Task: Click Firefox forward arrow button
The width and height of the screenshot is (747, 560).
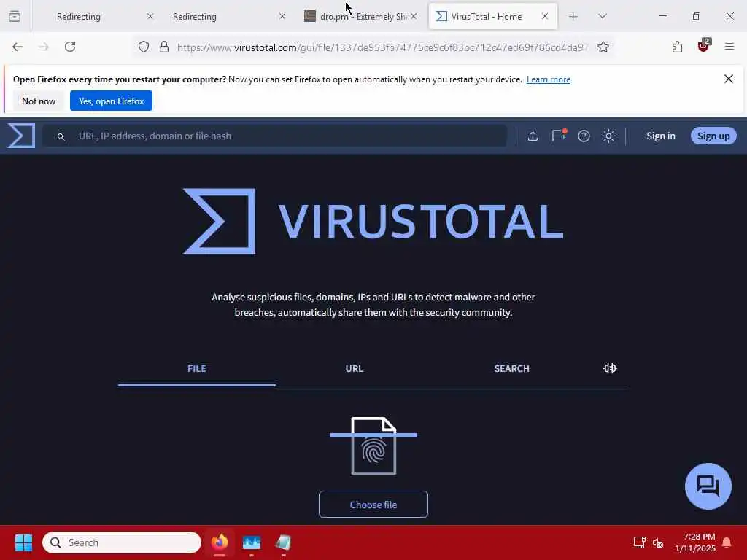Action: [x=43, y=47]
